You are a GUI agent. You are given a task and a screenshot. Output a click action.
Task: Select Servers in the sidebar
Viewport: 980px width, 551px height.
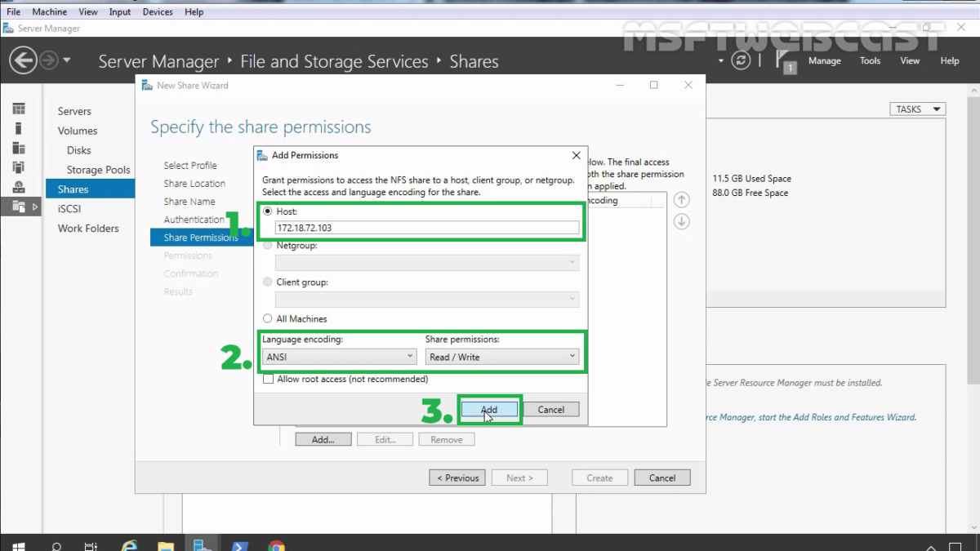74,111
